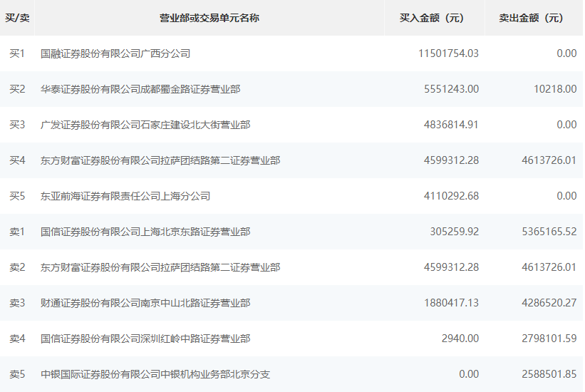Select sell amount 4286520.27
Image resolution: width=585 pixels, height=392 pixels.
549,303
